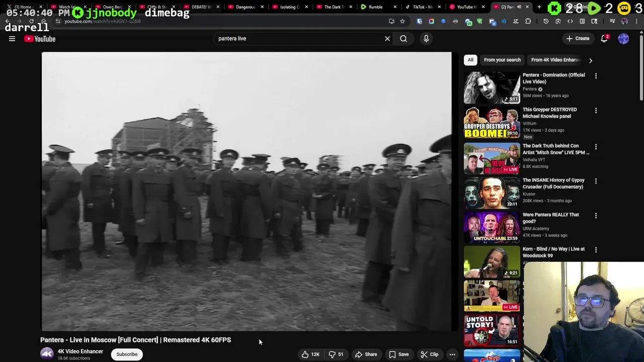
Task: Open the rainbow circle extension icon
Action: (x=431, y=21)
